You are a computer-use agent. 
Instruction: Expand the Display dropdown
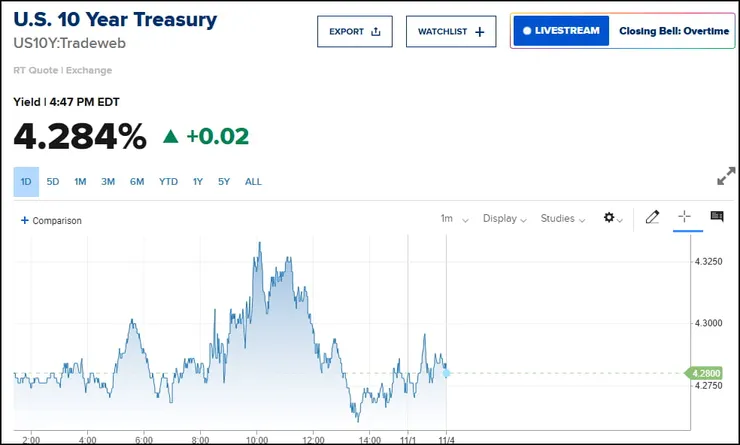(x=505, y=218)
